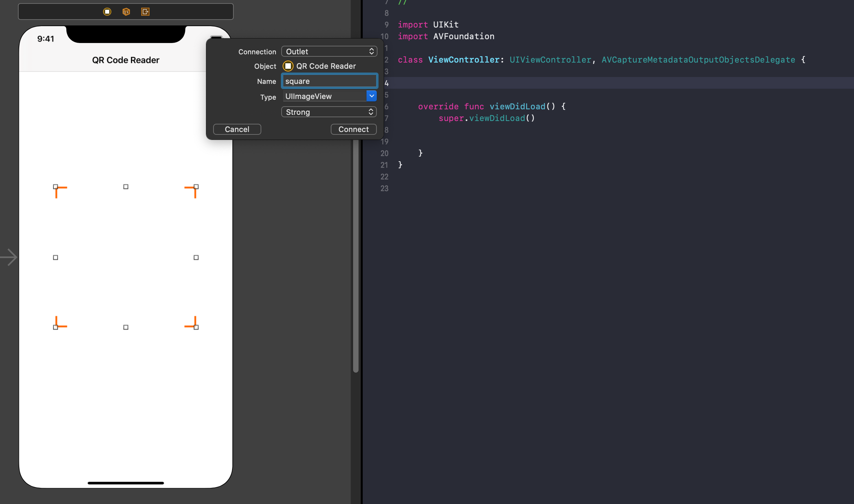This screenshot has height=504, width=854.
Task: Click the View Controller icon in scene dock
Action: pyautogui.click(x=107, y=12)
